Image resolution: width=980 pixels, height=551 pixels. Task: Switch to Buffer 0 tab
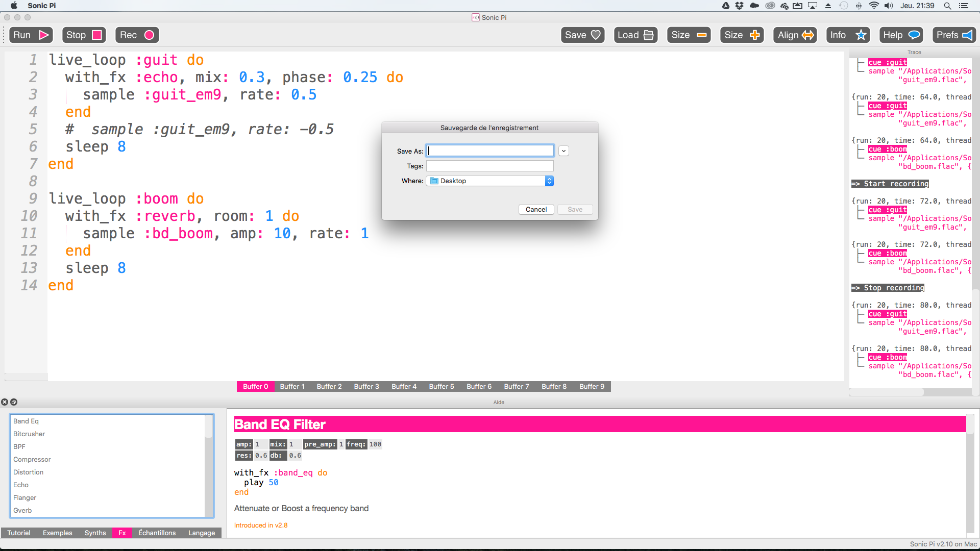[x=255, y=386]
